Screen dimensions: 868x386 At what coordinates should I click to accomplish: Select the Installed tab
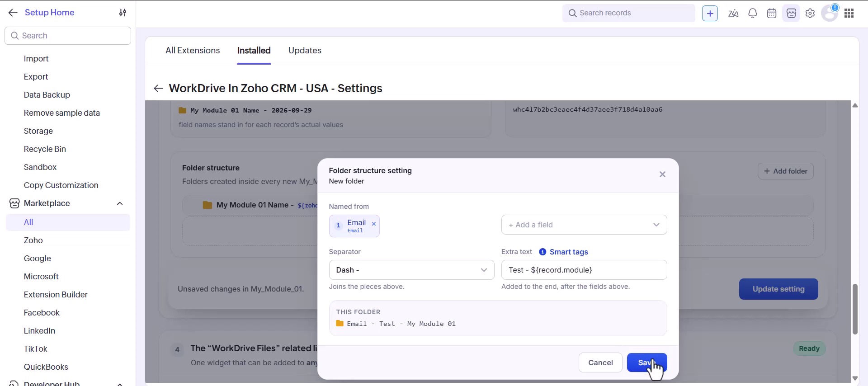254,51
